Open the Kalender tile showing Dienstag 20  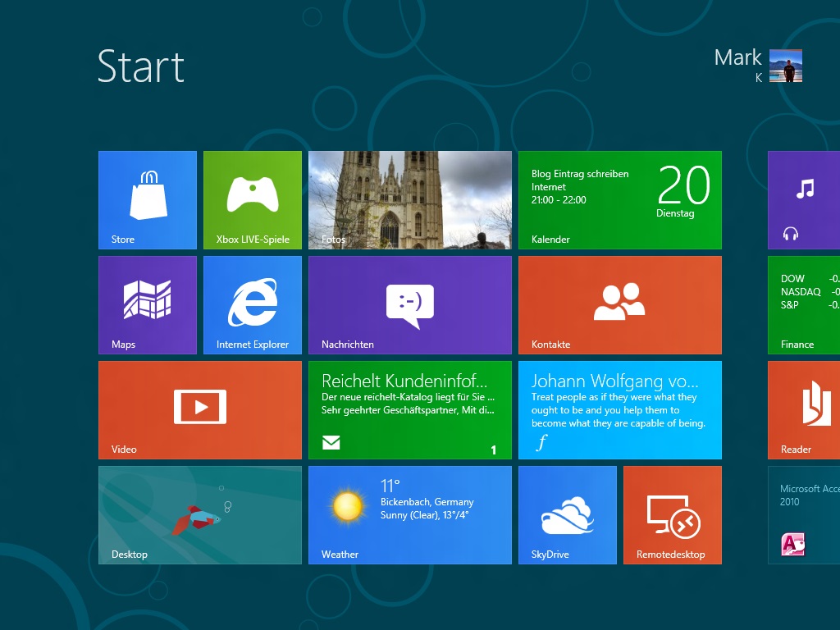(x=620, y=200)
